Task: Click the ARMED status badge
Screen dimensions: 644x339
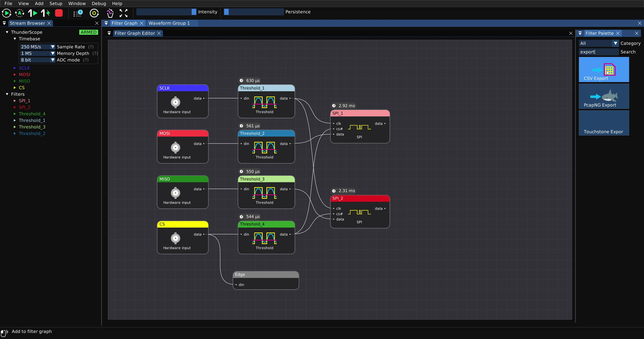Action: 89,32
